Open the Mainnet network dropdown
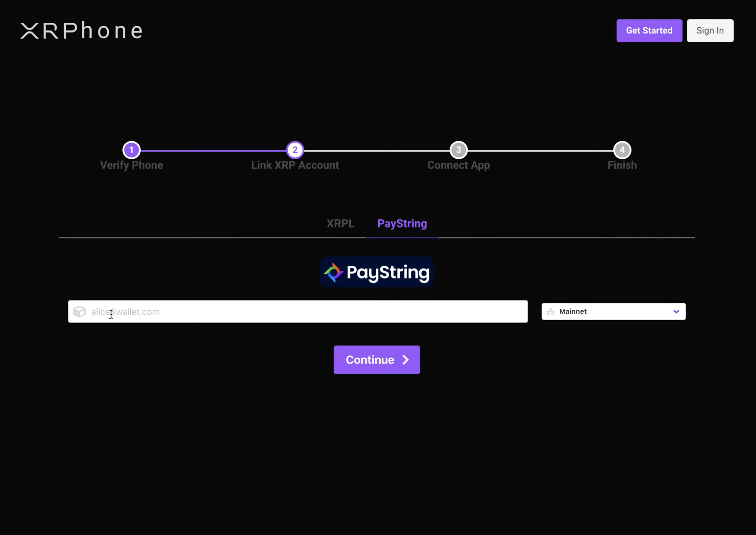 tap(613, 311)
